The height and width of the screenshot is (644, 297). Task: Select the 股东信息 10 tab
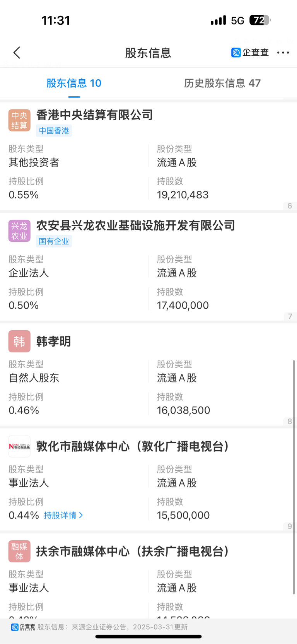[x=74, y=83]
